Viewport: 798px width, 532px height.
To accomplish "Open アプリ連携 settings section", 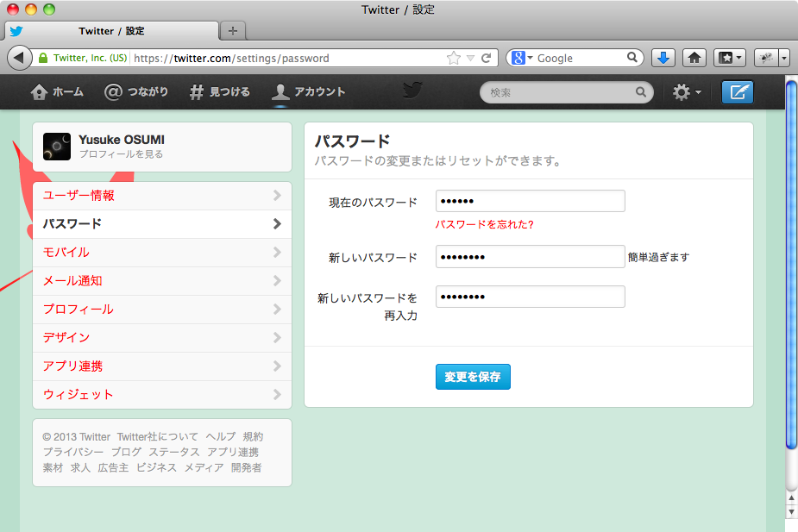I will pos(162,366).
